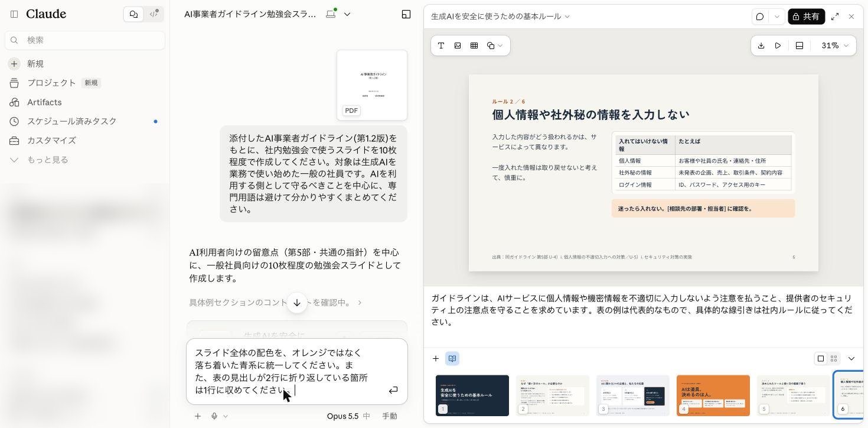
Task: Toggle the speaker notes layout icon
Action: (x=800, y=46)
